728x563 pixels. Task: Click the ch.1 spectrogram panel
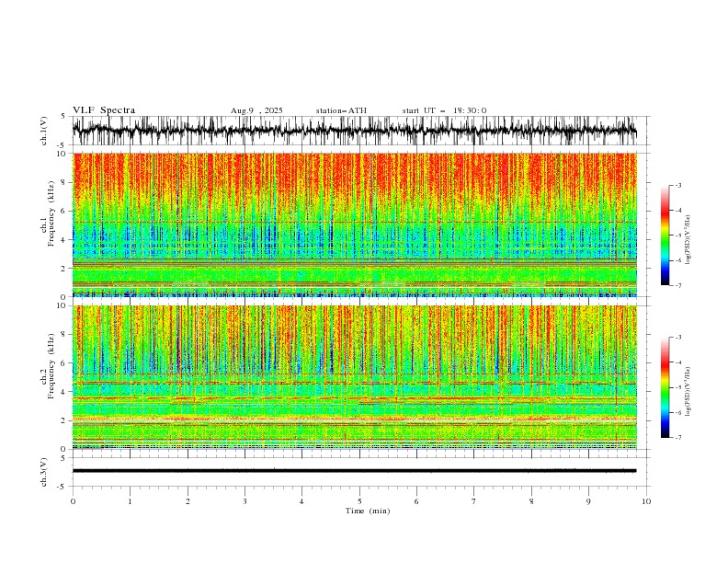[354, 224]
